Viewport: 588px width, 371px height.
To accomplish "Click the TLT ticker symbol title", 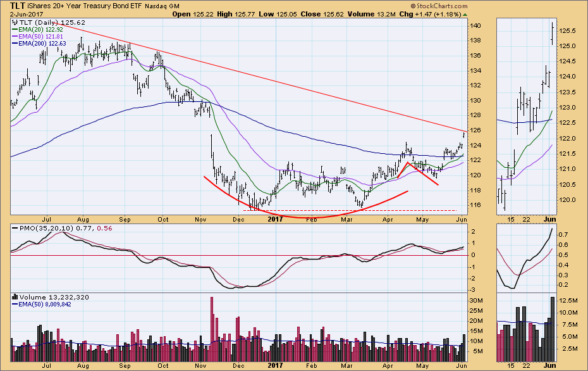I will (18, 6).
